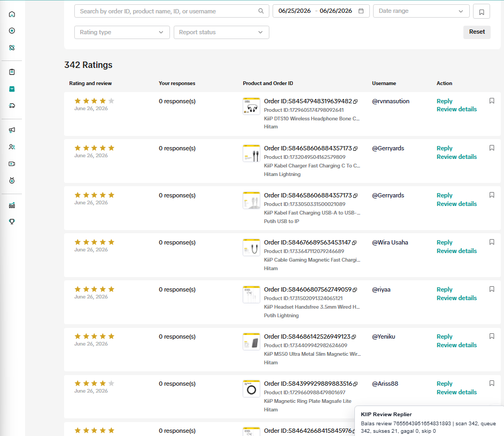Click the search magnifier icon
This screenshot has height=436, width=504.
261,11
